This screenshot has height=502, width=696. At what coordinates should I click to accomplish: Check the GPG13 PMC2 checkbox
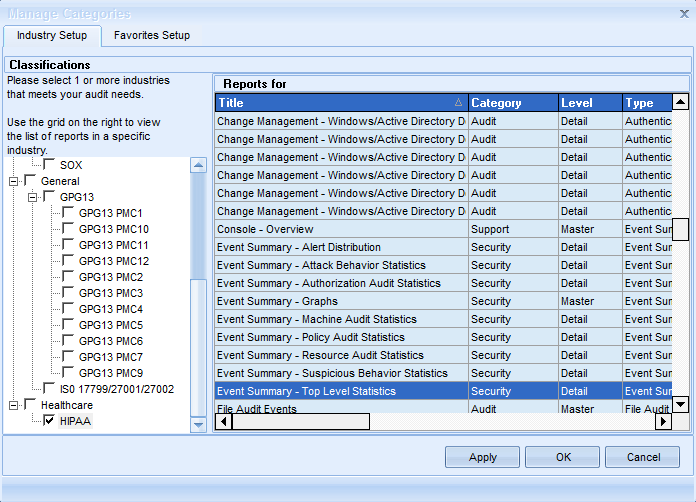click(x=68, y=276)
